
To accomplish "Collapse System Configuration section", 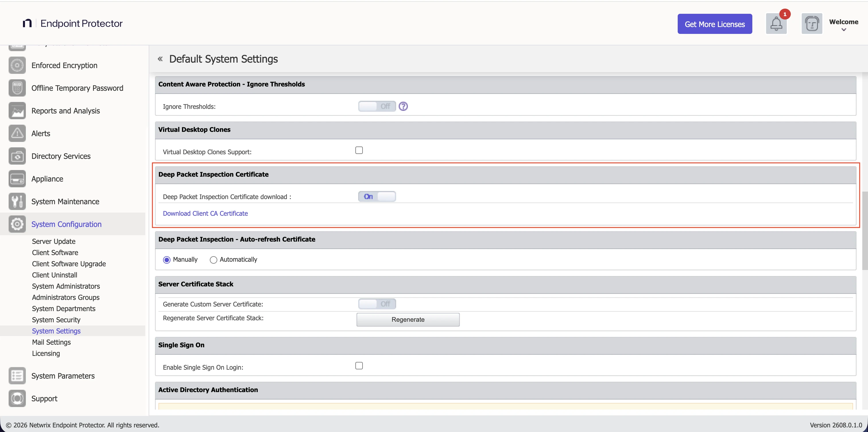I will (x=66, y=224).
